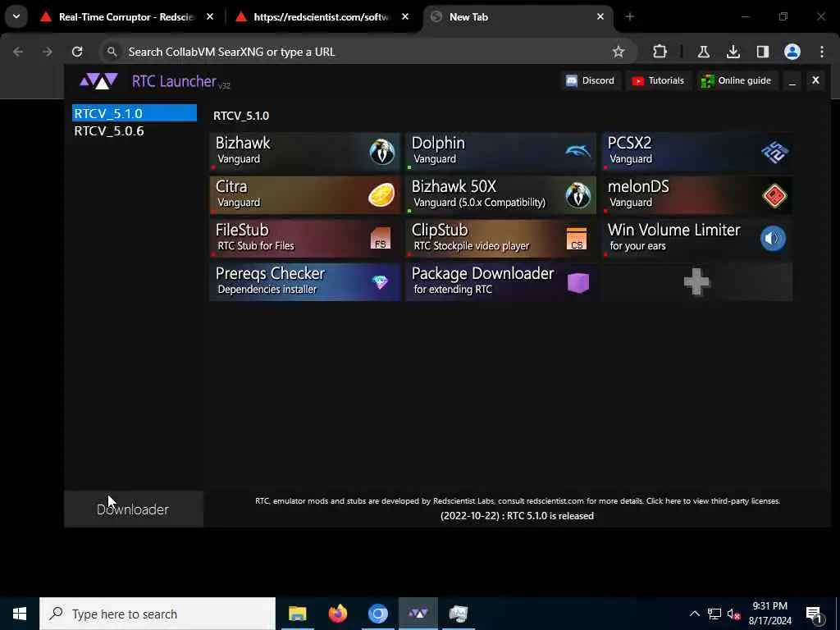Open the Dolphin Vanguard tile
The image size is (840, 630).
point(501,152)
